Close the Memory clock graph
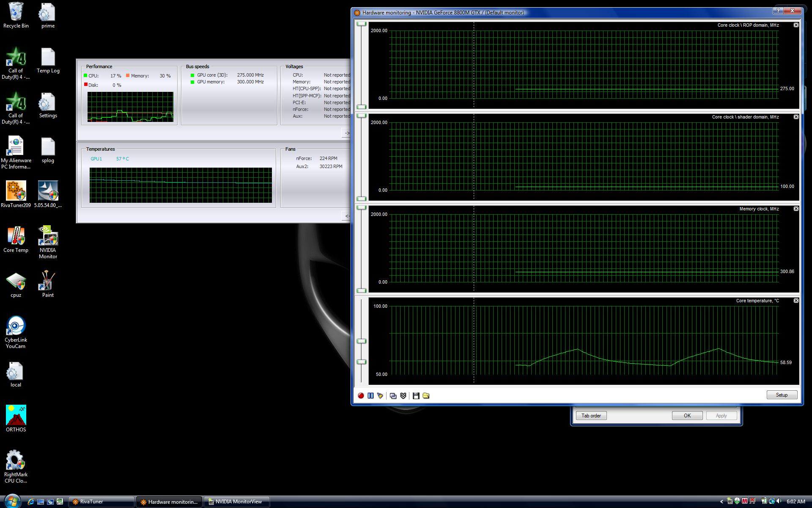Viewport: 812px width, 508px height. tap(796, 209)
